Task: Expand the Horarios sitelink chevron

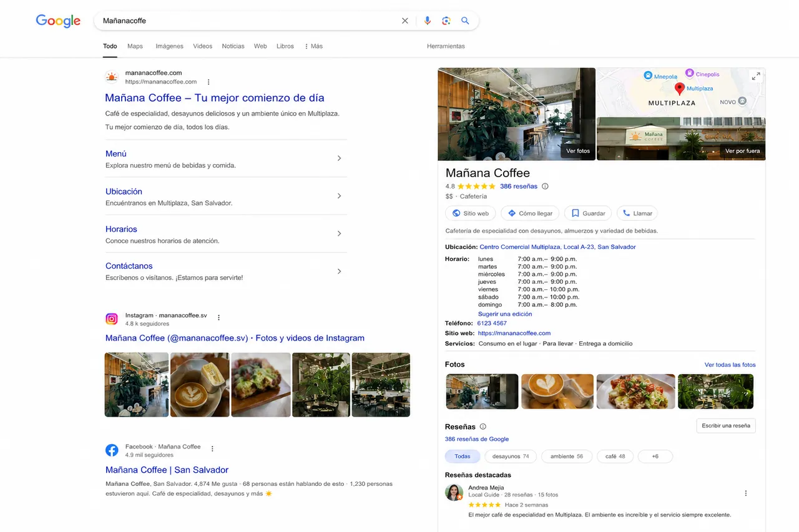Action: pyautogui.click(x=340, y=233)
